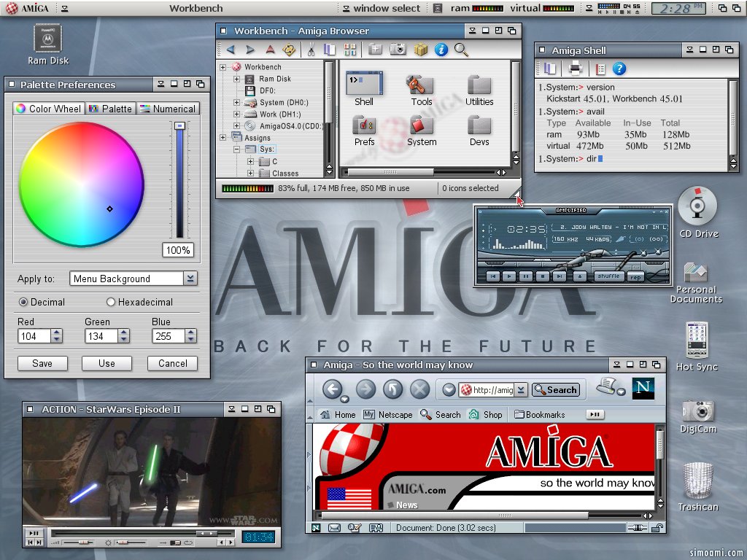
Task: Open the Ram Disk desktop icon
Action: [x=47, y=44]
